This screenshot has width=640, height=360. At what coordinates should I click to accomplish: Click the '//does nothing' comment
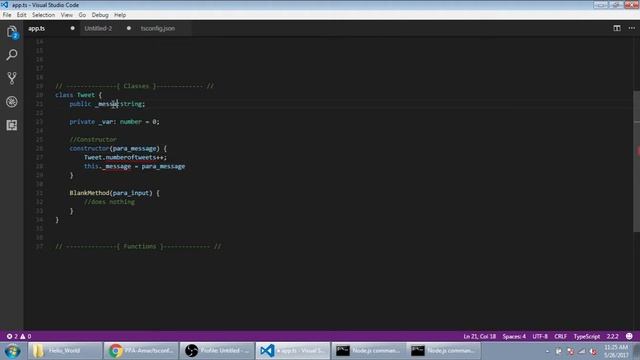click(109, 202)
